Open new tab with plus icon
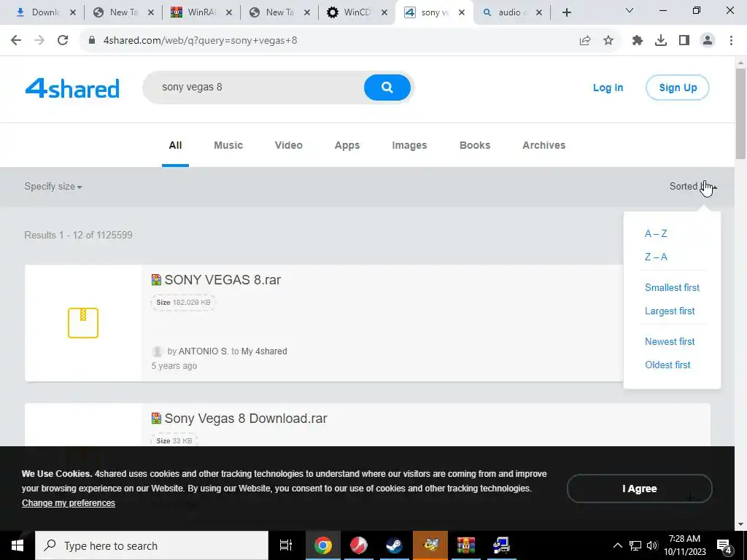Image resolution: width=747 pixels, height=560 pixels. (566, 12)
